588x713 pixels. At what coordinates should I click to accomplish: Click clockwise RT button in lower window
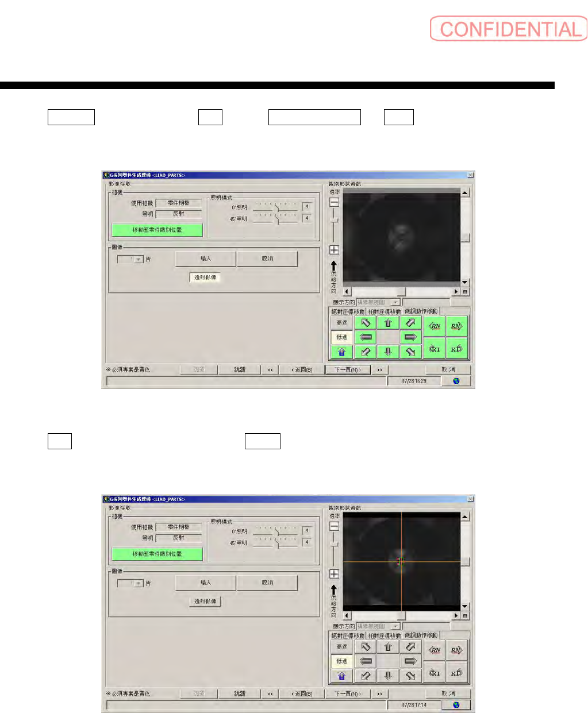click(456, 672)
